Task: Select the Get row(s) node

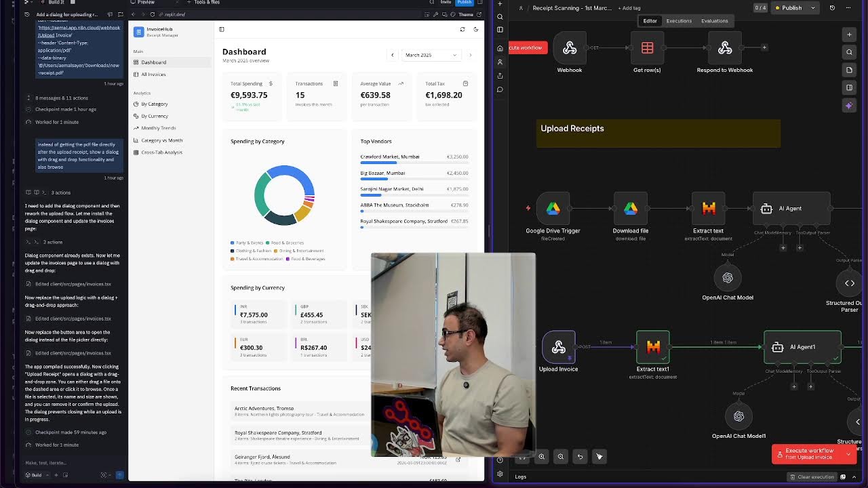Action: click(647, 48)
